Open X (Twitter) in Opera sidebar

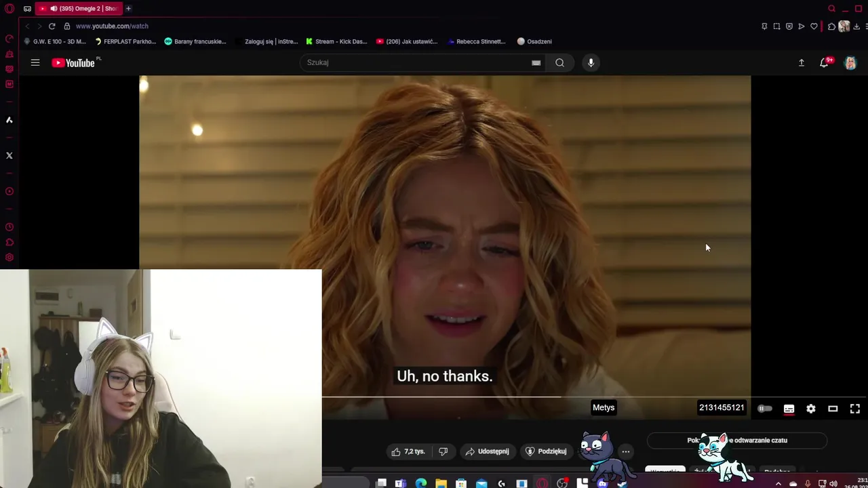pos(9,155)
